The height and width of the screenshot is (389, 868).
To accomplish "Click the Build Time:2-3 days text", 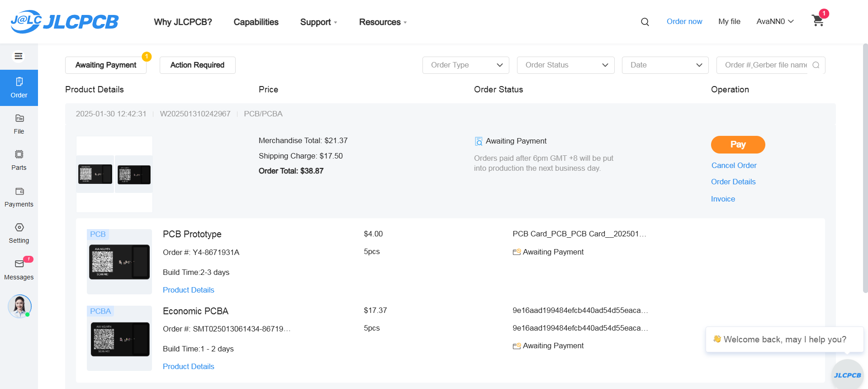I will click(x=196, y=272).
